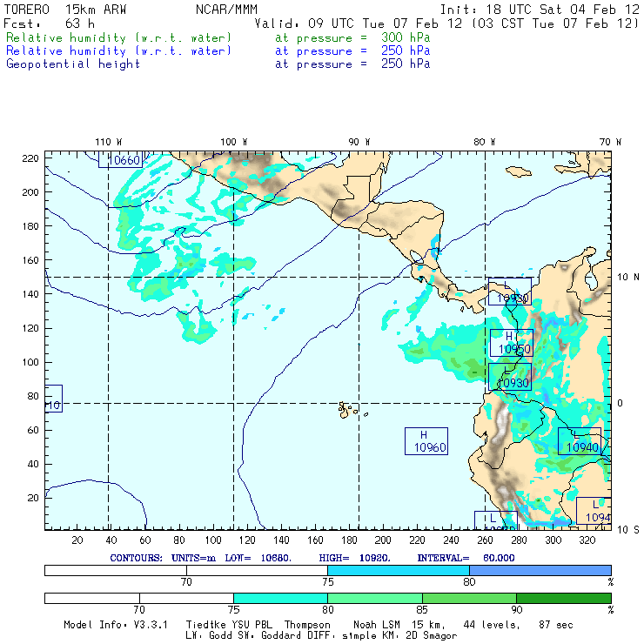Click the 'LOW= 10680.' contour value
644x644 pixels.
tap(258, 558)
